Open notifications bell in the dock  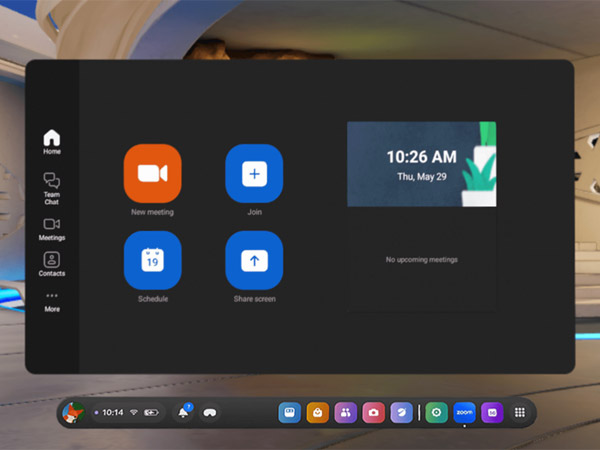(184, 412)
